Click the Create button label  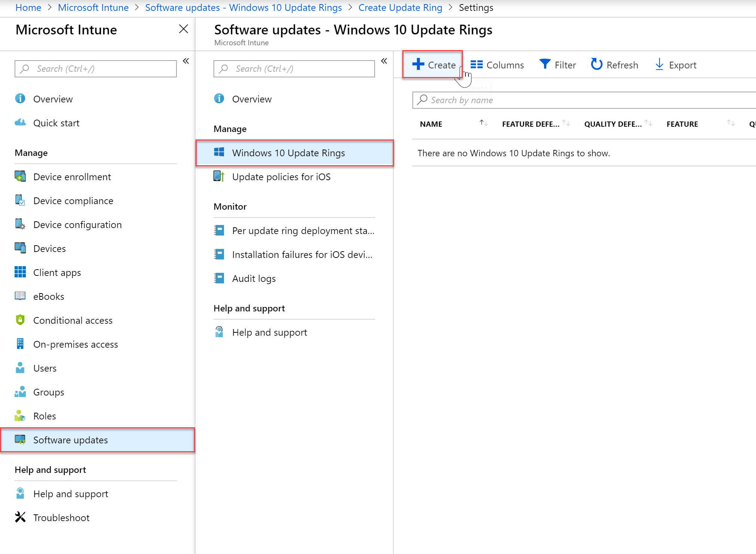442,65
